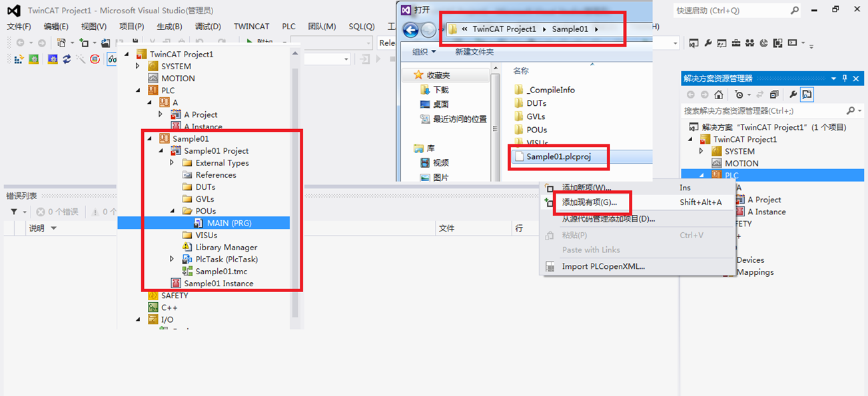Screen dimensions: 868x396
Task: Click Collapse All icon in Solution Explorer
Action: pyautogui.click(x=774, y=95)
